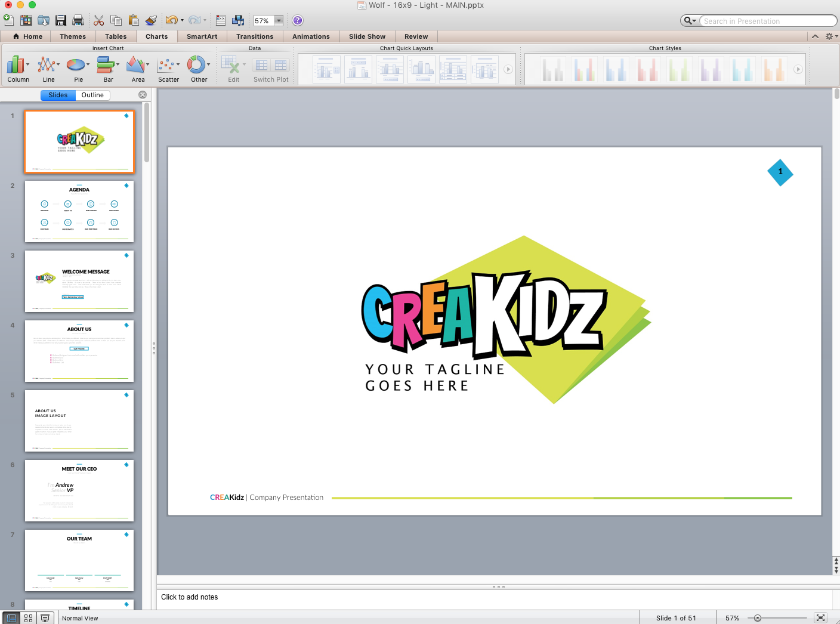Open the Animations ribbon tab
The width and height of the screenshot is (840, 624).
(311, 36)
